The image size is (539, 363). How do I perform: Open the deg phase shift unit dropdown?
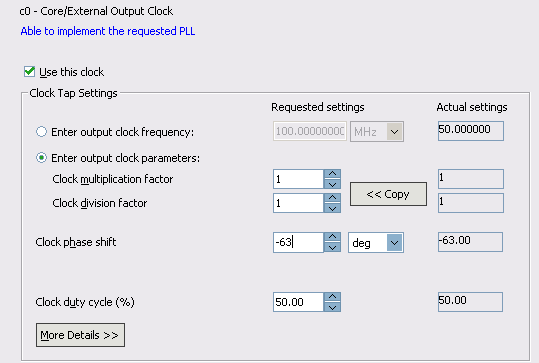click(376, 243)
